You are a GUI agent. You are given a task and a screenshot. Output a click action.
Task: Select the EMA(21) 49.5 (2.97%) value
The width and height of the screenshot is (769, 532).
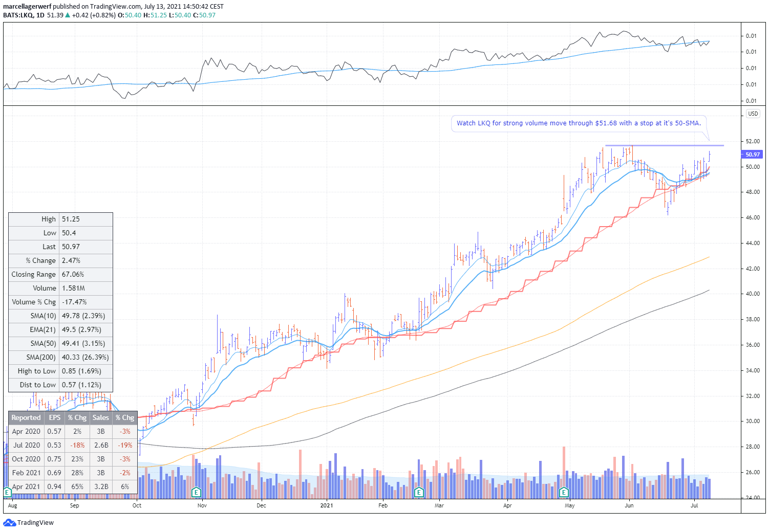pyautogui.click(x=86, y=329)
